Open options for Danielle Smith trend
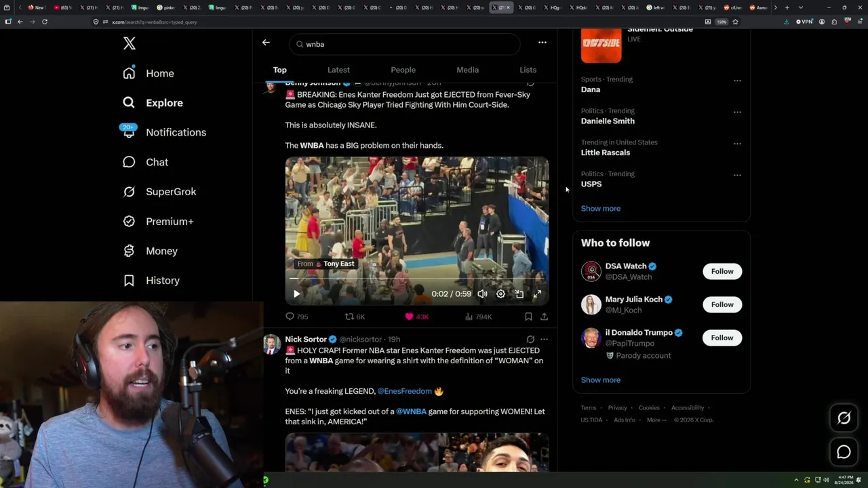The width and height of the screenshot is (868, 488). point(737,112)
